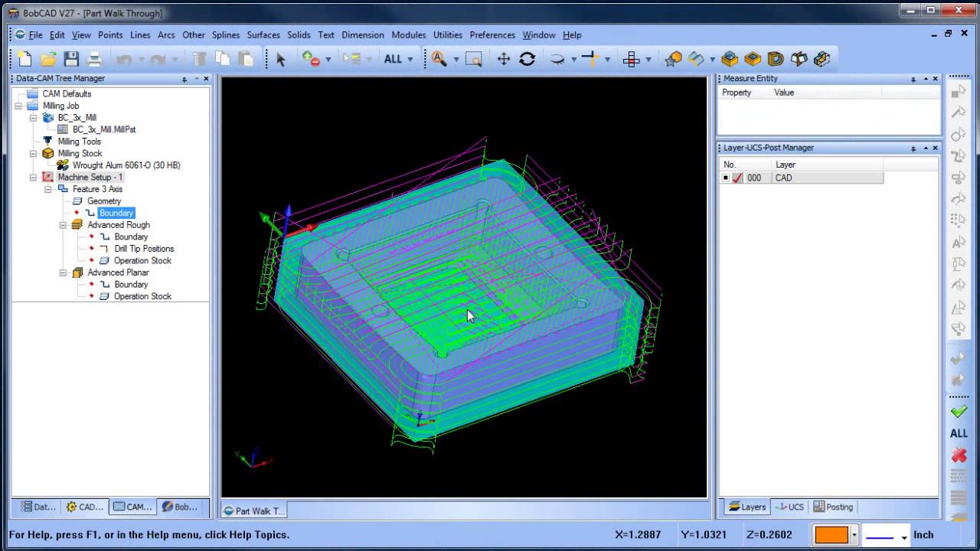Click the Value column header

825,93
